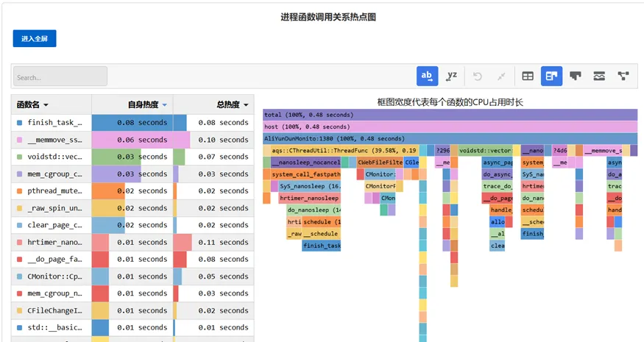644x342 pixels.
Task: Click the SyS_nanosleep (16. flame block
Action: click(x=310, y=186)
